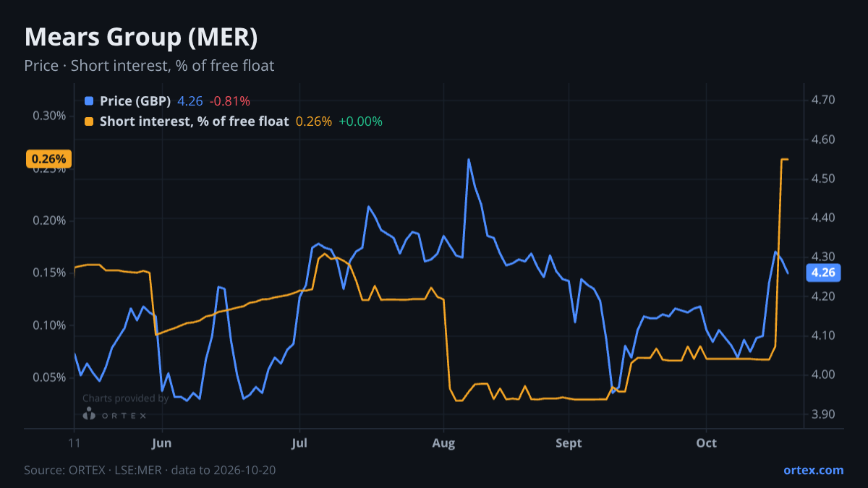Click the Sept x-axis label
868x488 pixels.
569,442
